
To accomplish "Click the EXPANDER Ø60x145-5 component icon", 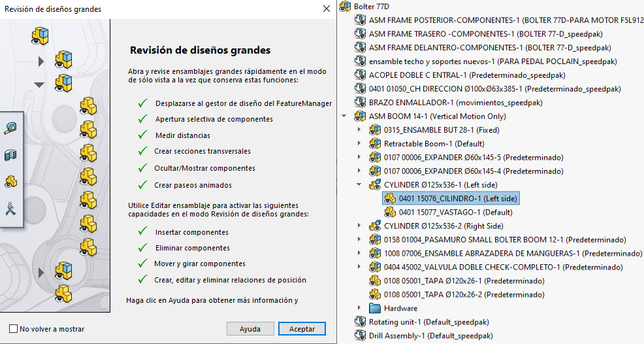I will click(375, 157).
